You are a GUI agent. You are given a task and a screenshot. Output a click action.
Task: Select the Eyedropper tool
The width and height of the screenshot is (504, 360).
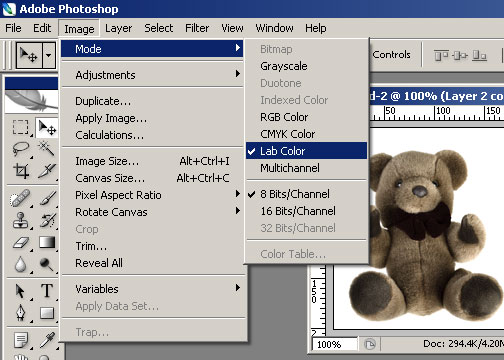click(47, 340)
